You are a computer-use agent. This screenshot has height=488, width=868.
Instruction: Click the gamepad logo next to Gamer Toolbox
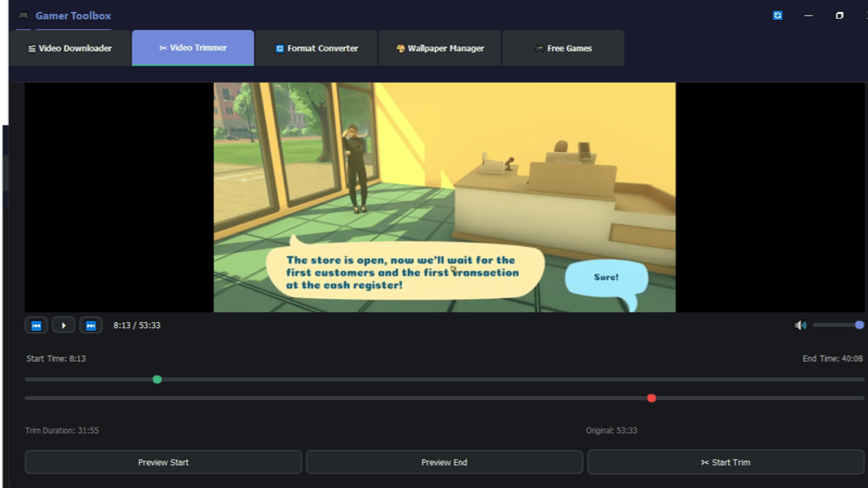point(23,15)
